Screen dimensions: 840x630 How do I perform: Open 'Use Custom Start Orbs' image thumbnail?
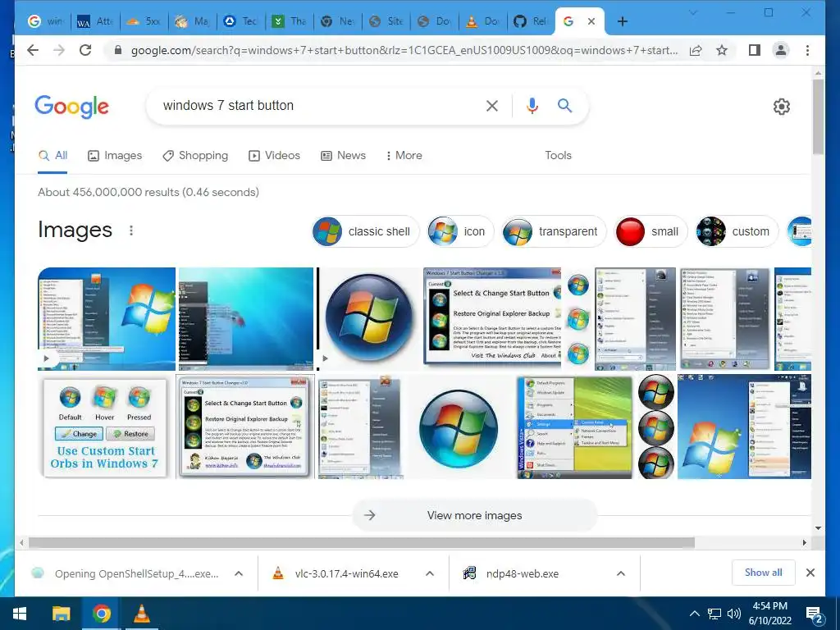click(106, 427)
